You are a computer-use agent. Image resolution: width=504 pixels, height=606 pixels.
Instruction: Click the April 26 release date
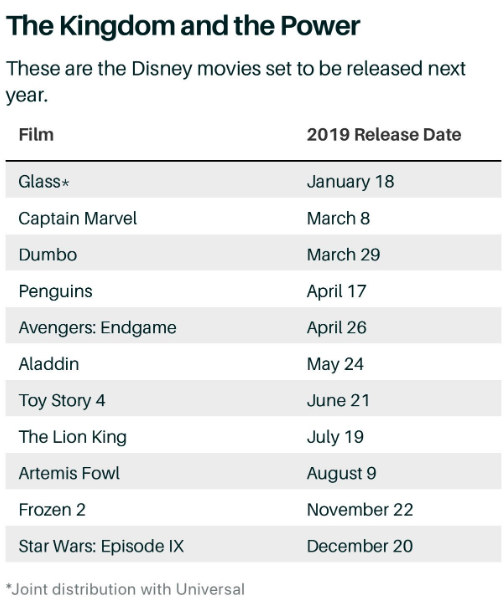point(336,328)
